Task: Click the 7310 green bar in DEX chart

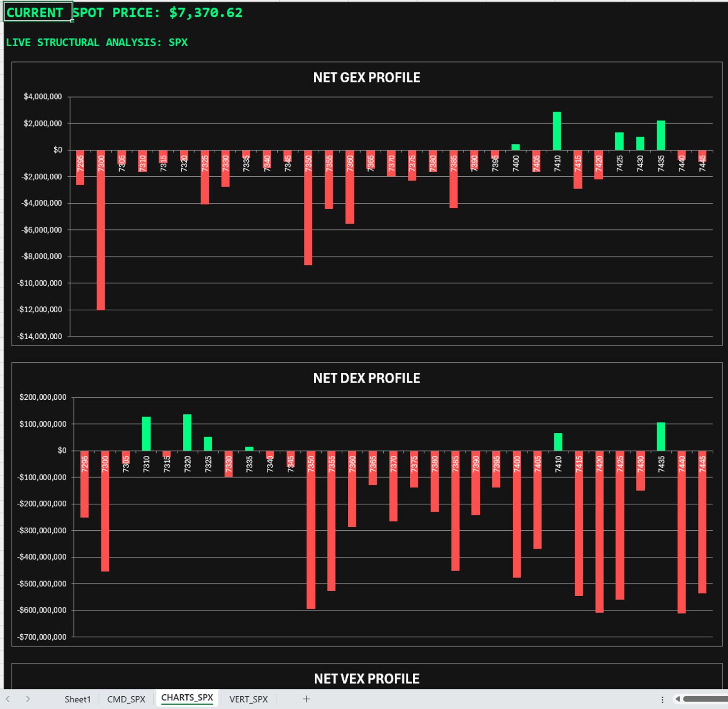Action: [146, 434]
